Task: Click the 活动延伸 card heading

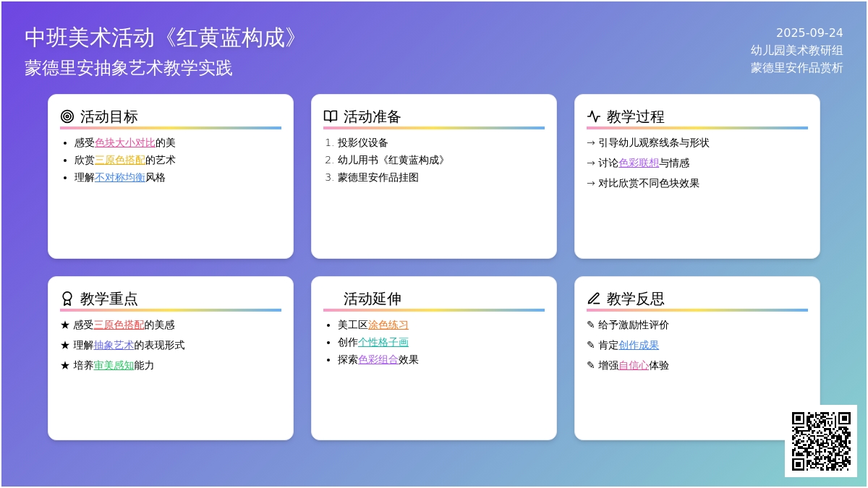Action: pos(373,299)
